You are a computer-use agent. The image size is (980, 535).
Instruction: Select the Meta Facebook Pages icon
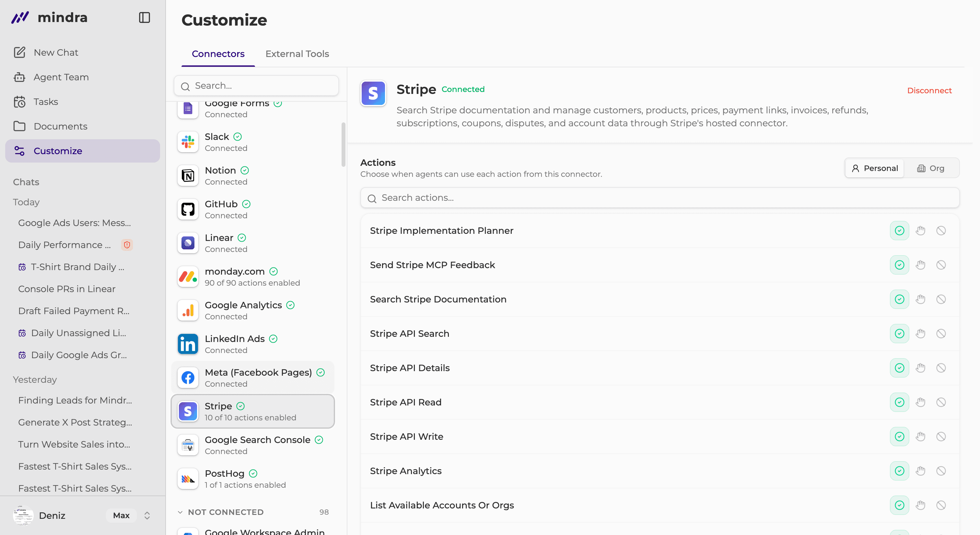188,378
